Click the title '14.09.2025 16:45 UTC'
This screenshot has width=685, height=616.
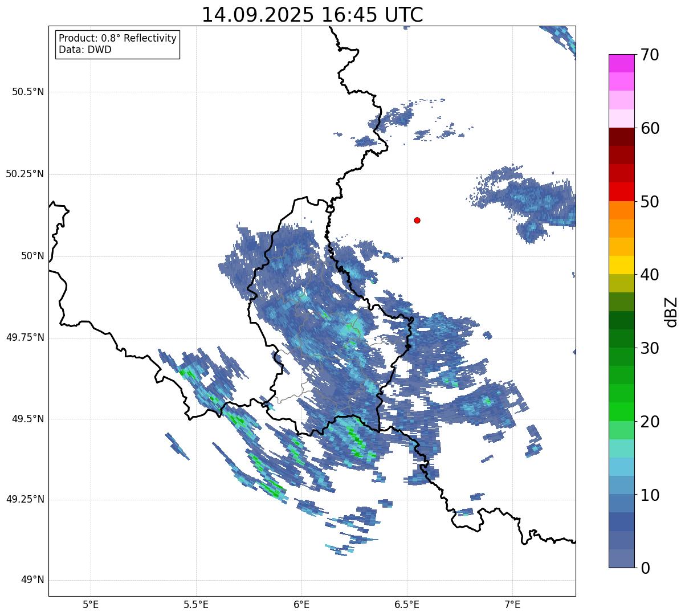(312, 15)
